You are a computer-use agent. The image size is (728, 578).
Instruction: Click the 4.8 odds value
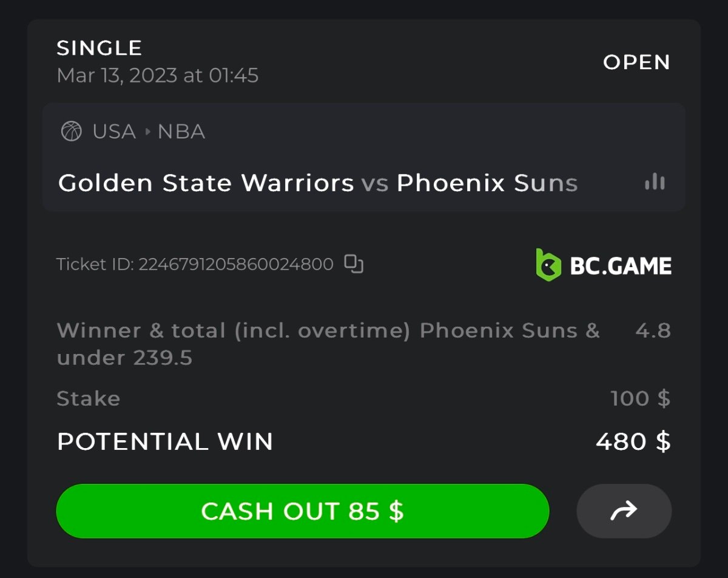coord(653,331)
